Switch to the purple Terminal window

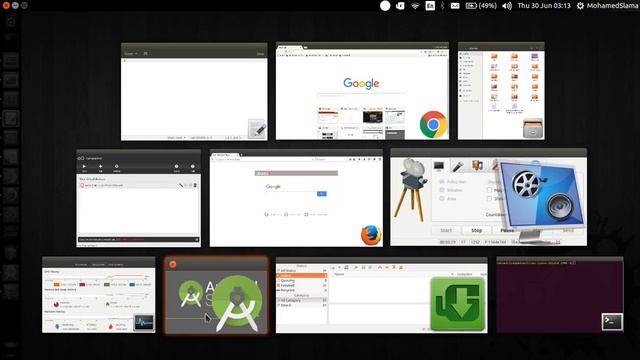click(x=560, y=295)
